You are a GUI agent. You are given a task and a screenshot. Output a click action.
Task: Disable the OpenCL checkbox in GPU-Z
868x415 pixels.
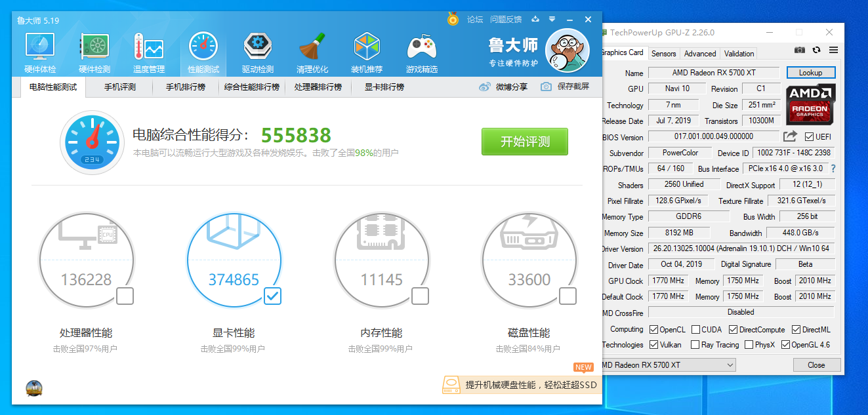pyautogui.click(x=652, y=329)
